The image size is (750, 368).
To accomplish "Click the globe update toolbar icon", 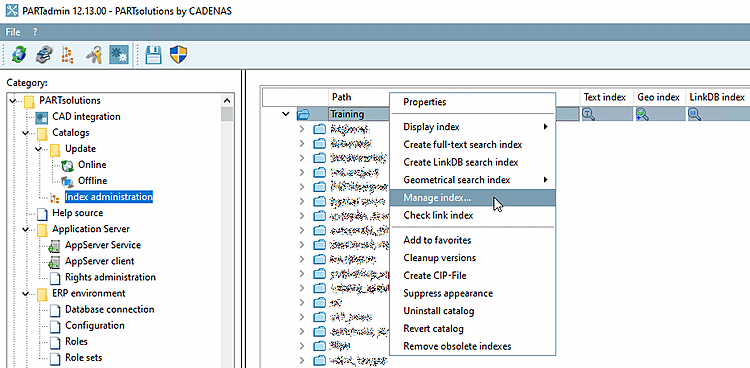I will point(19,55).
